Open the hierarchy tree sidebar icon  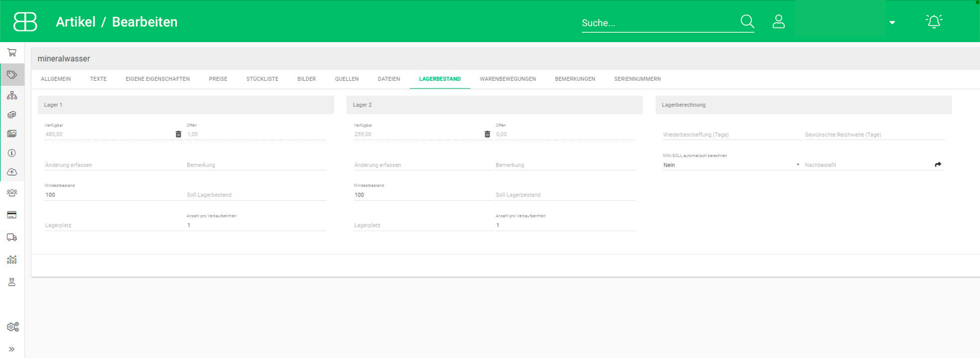pos(12,95)
